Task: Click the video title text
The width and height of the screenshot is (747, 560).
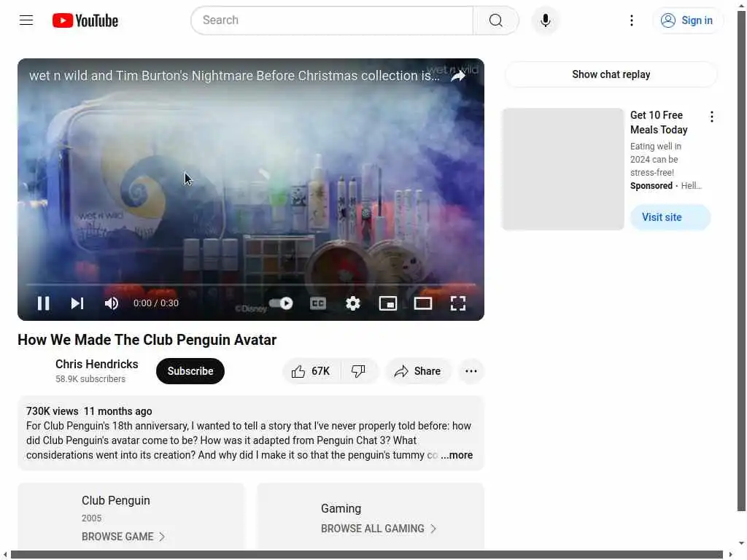Action: (147, 340)
